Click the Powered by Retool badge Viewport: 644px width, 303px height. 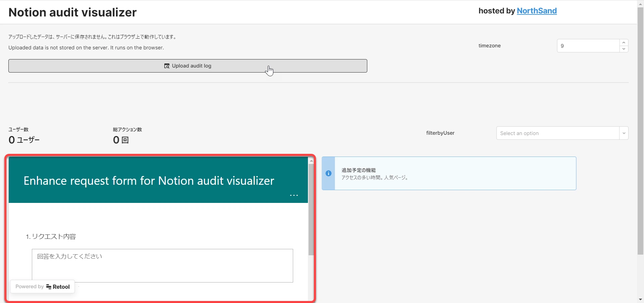click(x=42, y=287)
